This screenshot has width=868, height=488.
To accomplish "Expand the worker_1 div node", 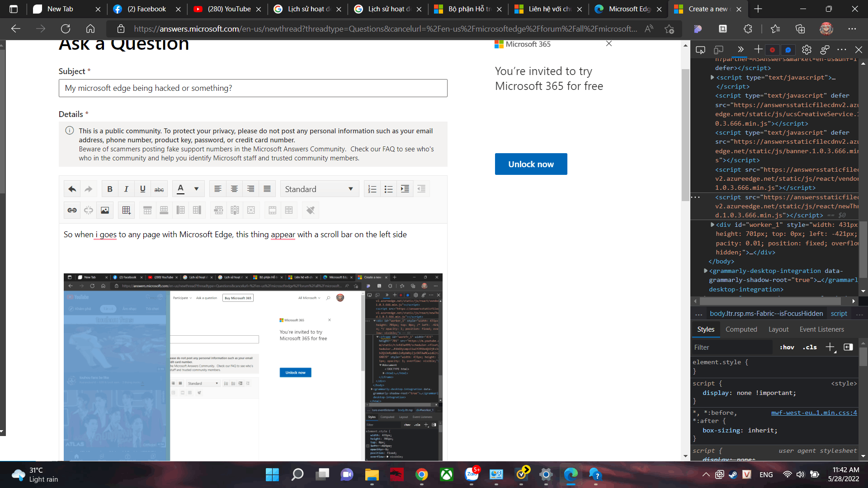I will [712, 225].
